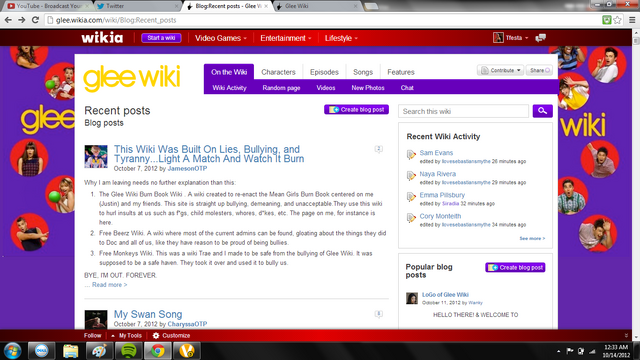Open Dell icon in the taskbar
The width and height of the screenshot is (640, 360).
pyautogui.click(x=41, y=351)
